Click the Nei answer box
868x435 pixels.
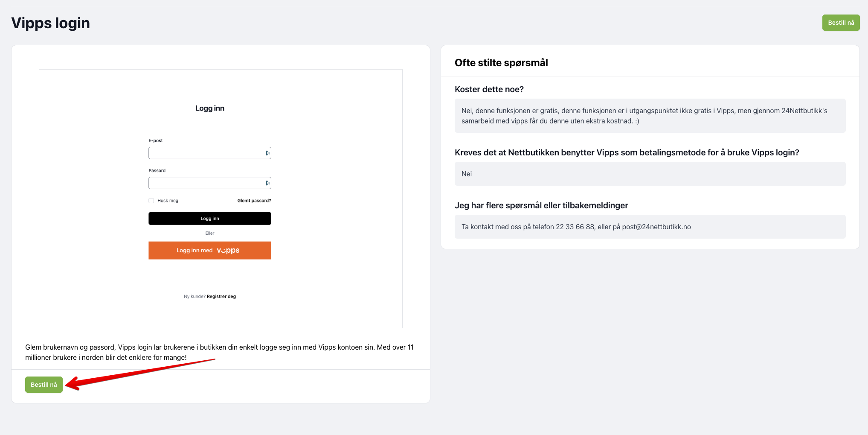(x=650, y=174)
